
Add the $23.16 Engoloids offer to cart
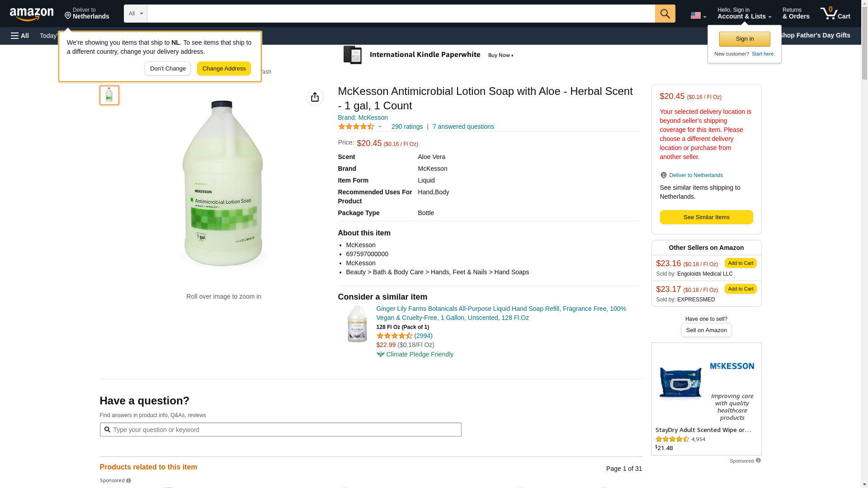pyautogui.click(x=740, y=263)
